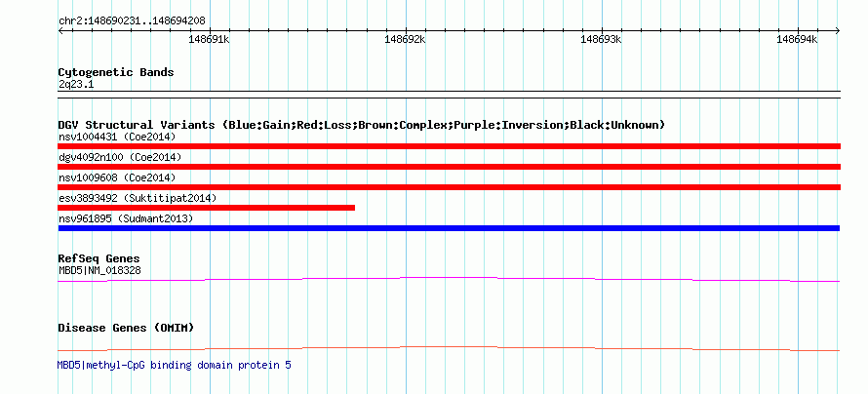Click the chr2:148690231..148694208 coordinate label
The height and width of the screenshot is (394, 868).
pyautogui.click(x=132, y=21)
